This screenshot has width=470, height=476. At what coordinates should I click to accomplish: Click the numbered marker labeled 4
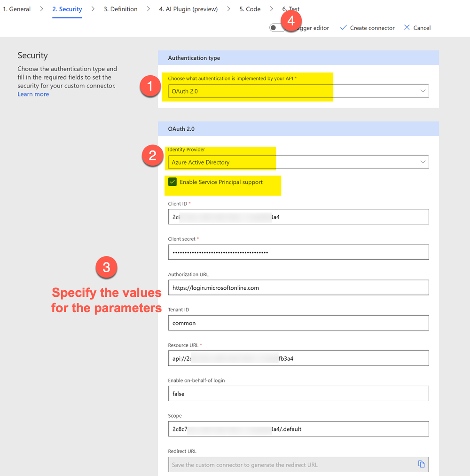291,21
